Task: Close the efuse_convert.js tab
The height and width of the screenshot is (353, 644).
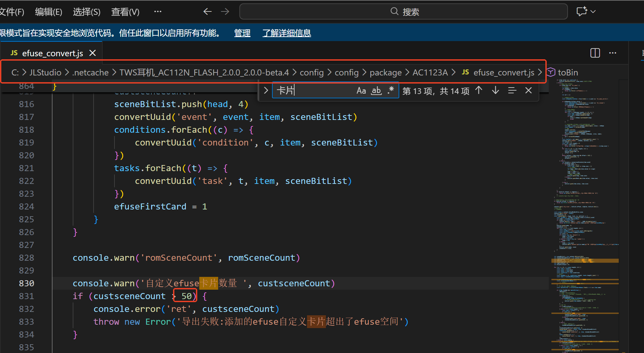Action: (93, 53)
